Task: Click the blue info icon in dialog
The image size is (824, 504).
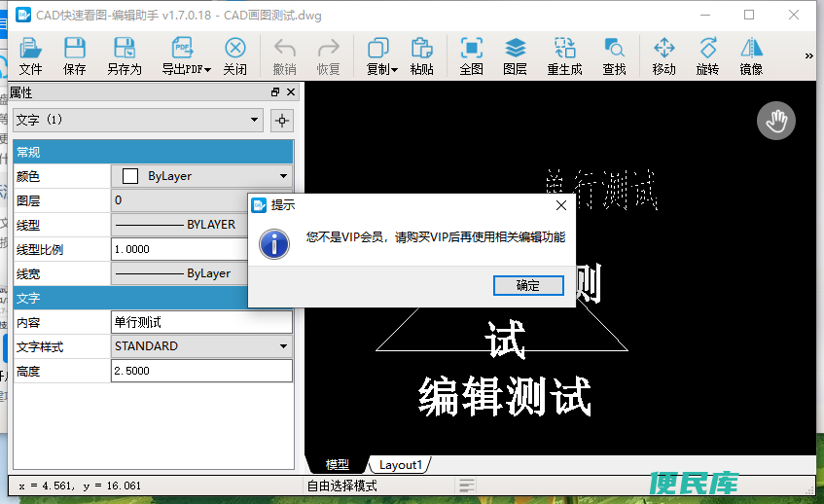Action: pos(274,244)
